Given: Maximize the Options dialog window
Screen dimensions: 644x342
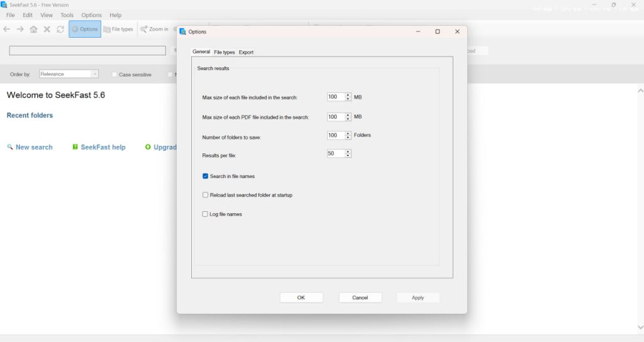Looking at the screenshot, I should point(438,31).
